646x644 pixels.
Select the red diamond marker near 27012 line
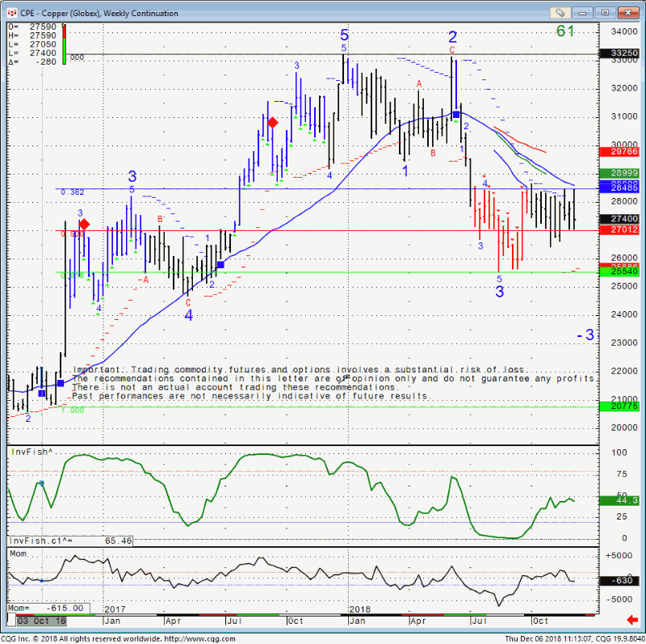point(84,224)
